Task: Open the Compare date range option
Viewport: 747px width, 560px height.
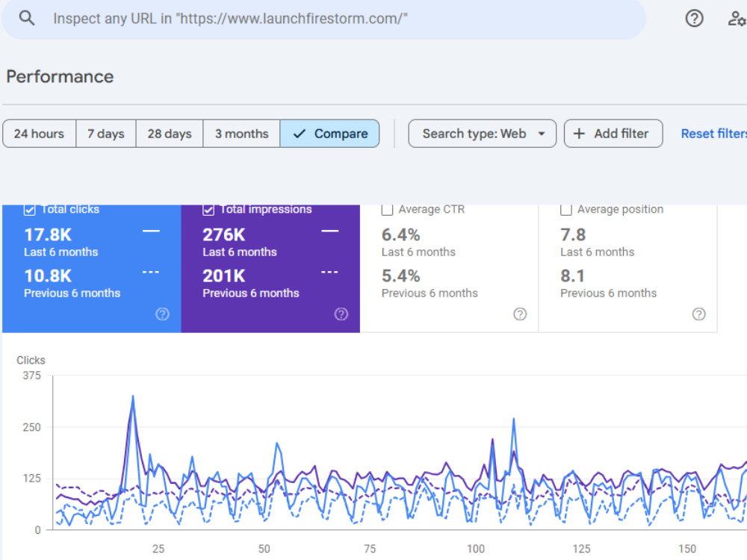Action: (x=329, y=134)
